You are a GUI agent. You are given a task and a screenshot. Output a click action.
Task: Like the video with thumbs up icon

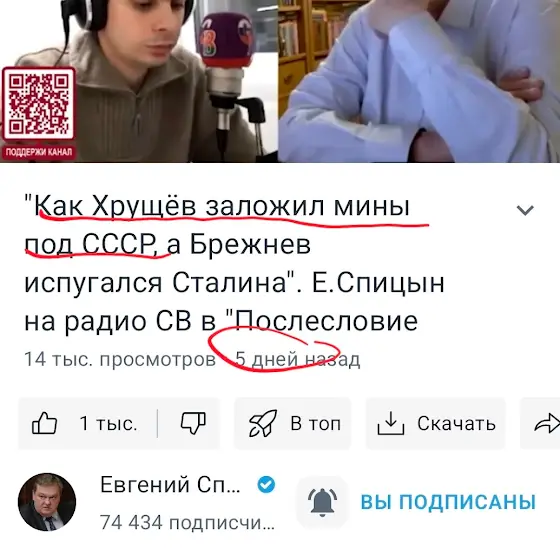[x=45, y=423]
